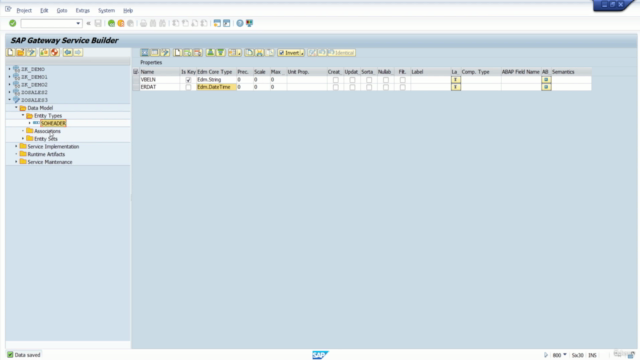Click the Open Project folder icon

point(21,52)
